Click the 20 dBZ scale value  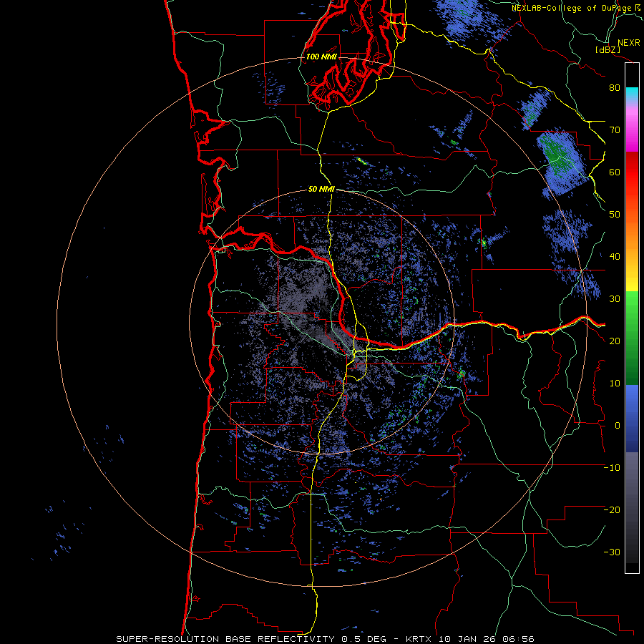[x=615, y=341]
